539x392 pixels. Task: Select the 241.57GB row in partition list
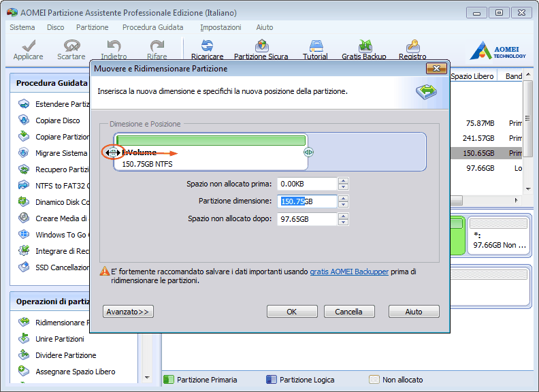point(486,138)
